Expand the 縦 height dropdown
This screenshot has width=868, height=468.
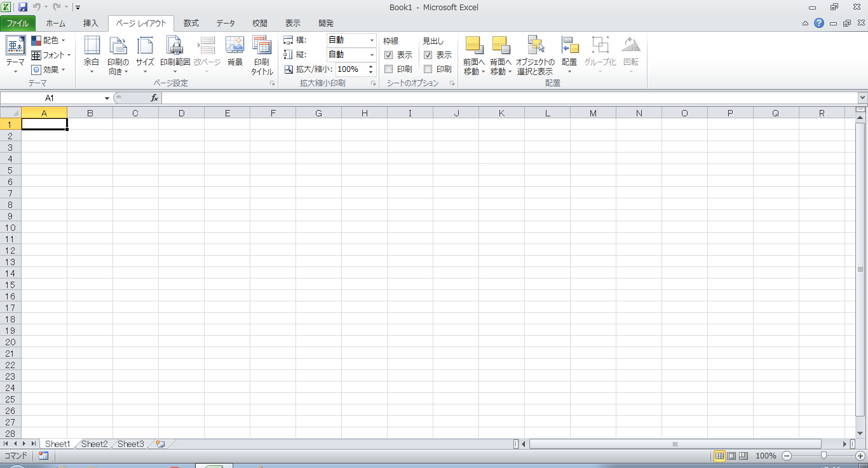click(x=372, y=55)
